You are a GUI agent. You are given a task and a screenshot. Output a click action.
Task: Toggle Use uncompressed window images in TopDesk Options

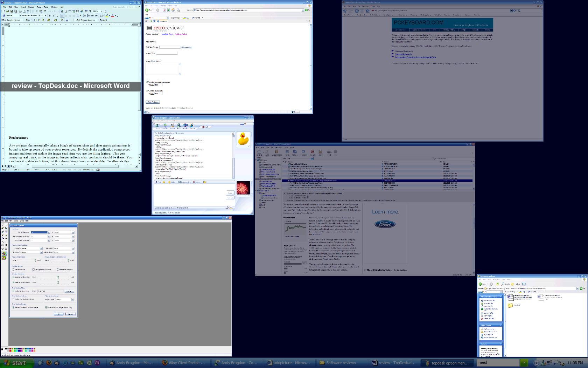[13, 308]
